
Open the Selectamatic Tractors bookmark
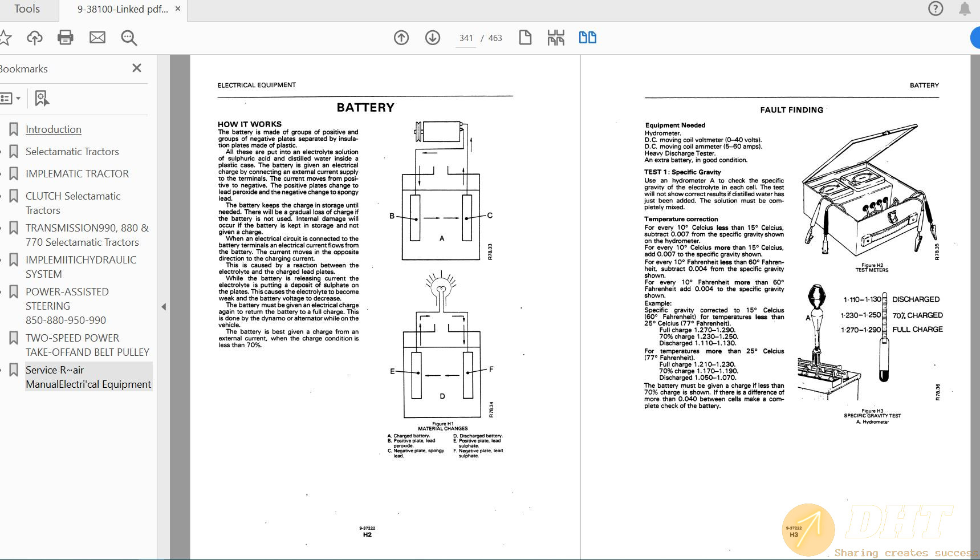(72, 152)
